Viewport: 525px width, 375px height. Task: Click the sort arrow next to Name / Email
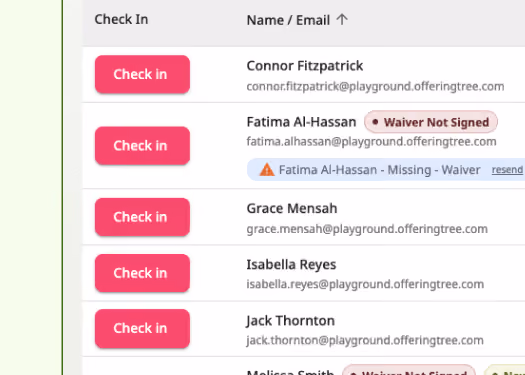(x=342, y=19)
